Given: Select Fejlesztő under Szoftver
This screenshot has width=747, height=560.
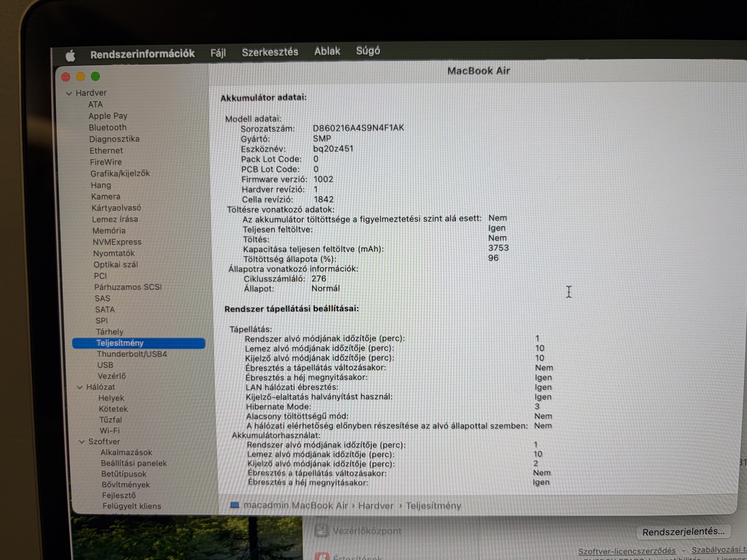Looking at the screenshot, I should pos(119,495).
